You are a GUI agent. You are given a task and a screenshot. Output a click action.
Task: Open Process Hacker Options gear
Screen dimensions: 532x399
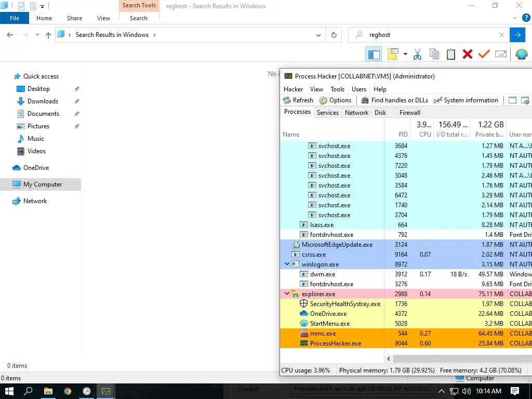(335, 100)
